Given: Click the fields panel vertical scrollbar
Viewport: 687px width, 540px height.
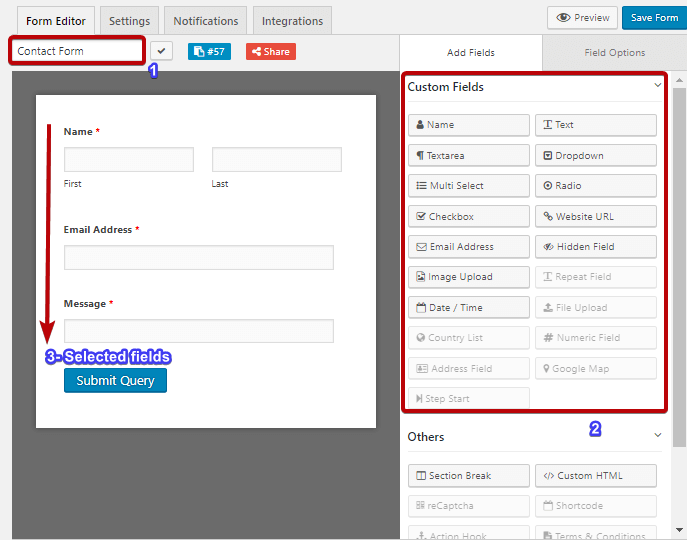Looking at the screenshot, I should (679, 267).
